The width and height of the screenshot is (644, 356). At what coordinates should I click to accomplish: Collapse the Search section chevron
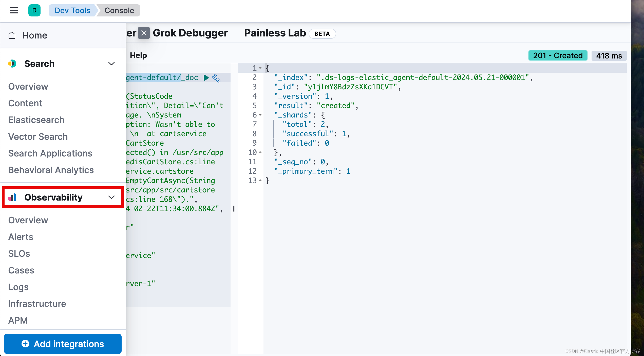[x=111, y=64]
